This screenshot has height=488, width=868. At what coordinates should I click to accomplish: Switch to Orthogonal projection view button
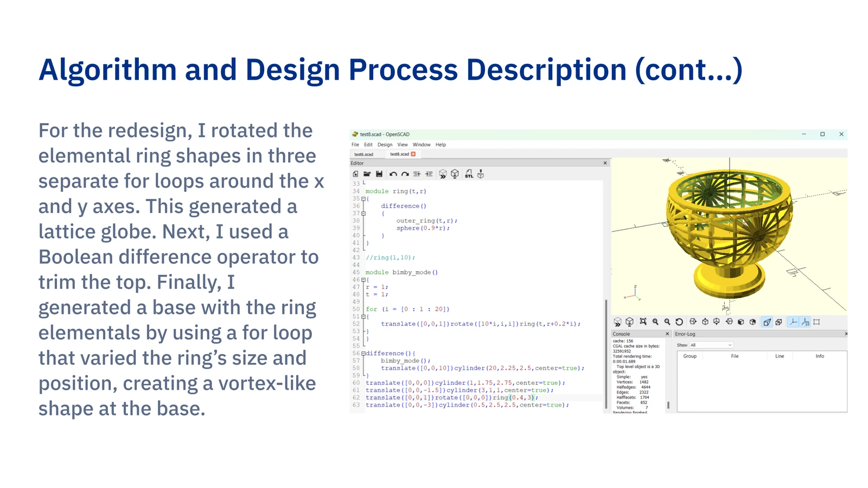tap(779, 322)
